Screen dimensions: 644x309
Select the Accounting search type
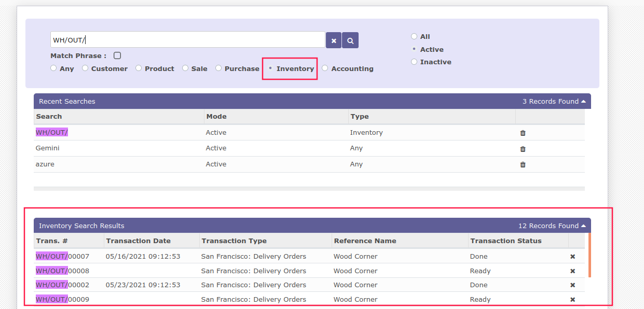point(325,68)
